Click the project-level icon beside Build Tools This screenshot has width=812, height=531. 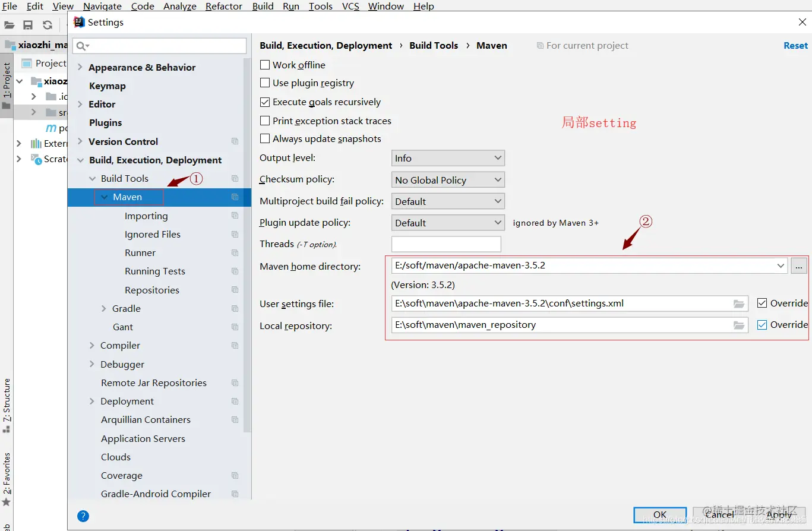pos(235,178)
